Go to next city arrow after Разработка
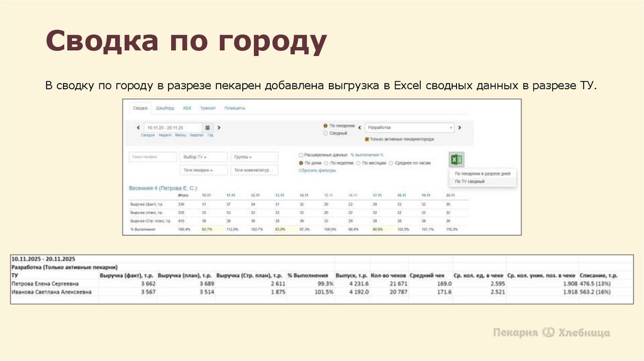The height and width of the screenshot is (361, 644). (460, 128)
